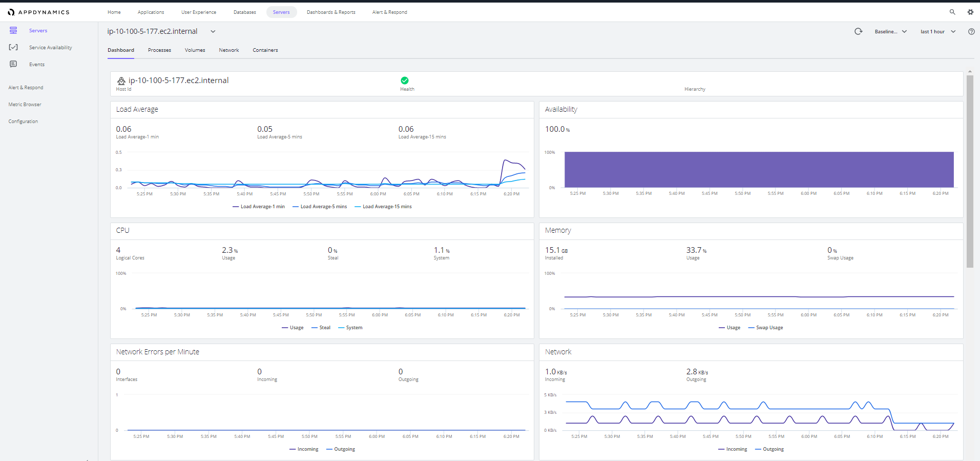Open the Baseline dropdown
980x461 pixels.
pyautogui.click(x=890, y=31)
